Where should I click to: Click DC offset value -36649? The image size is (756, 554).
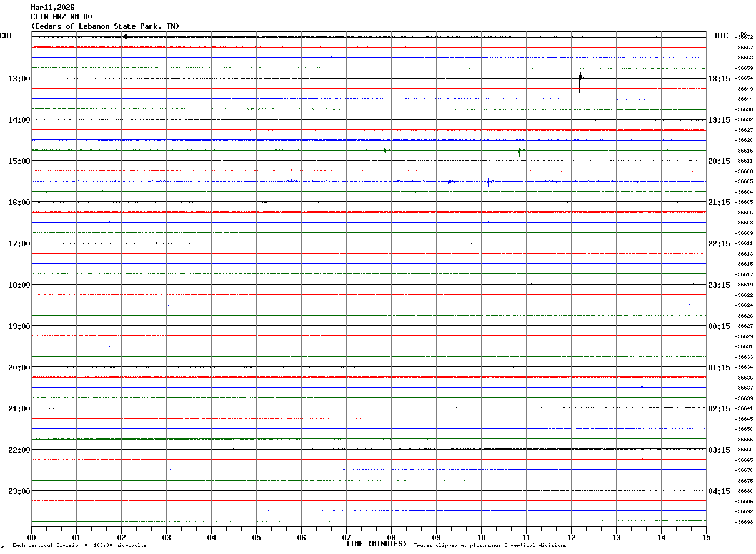[744, 89]
